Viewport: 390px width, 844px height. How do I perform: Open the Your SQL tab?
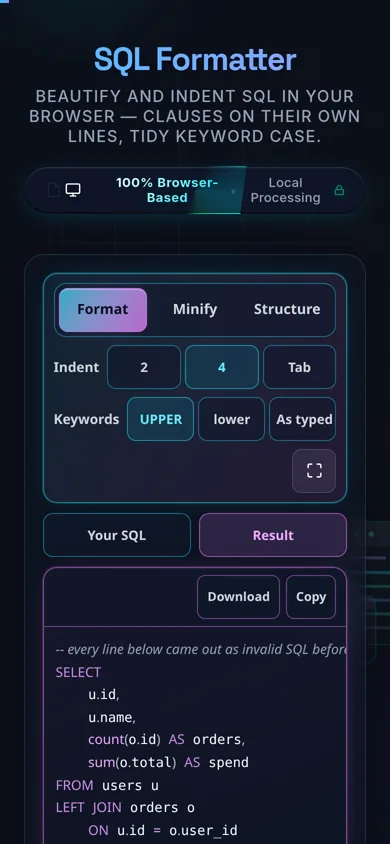click(x=117, y=535)
